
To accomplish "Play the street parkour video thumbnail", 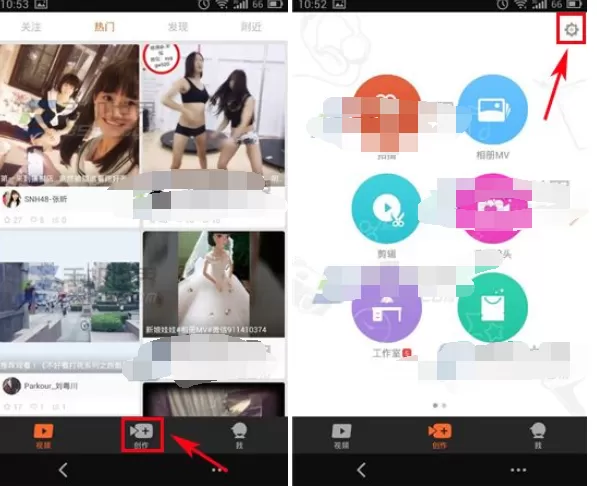I will (70, 301).
